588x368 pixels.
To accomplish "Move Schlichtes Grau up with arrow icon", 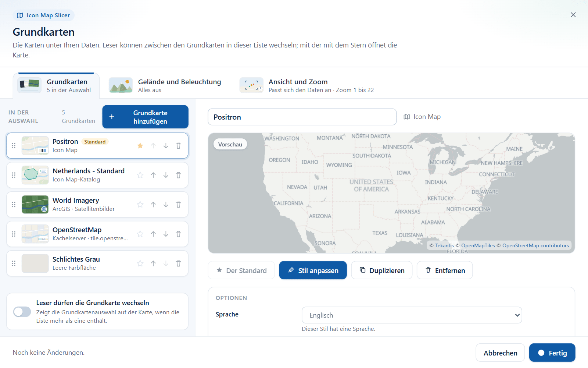I will coord(153,263).
